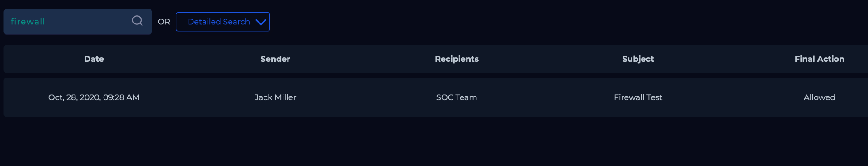This screenshot has height=166, width=868.
Task: Click the Final Action column header
Action: [x=819, y=59]
